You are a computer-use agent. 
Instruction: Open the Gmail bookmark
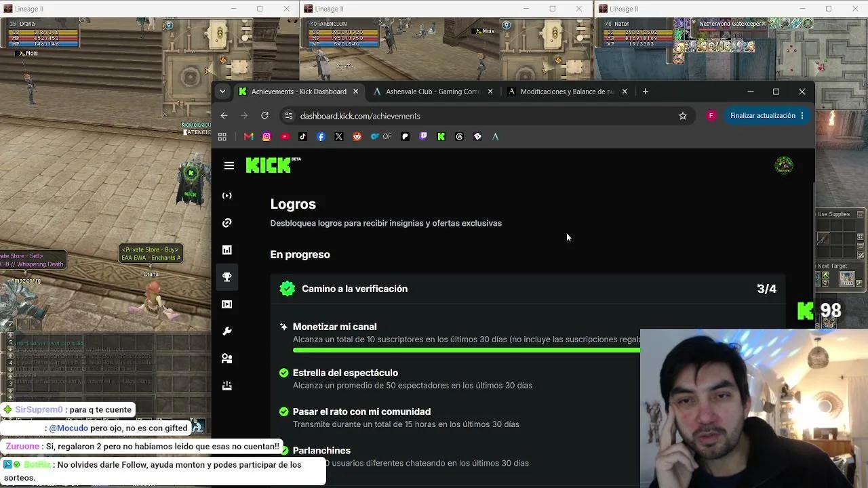tap(249, 136)
